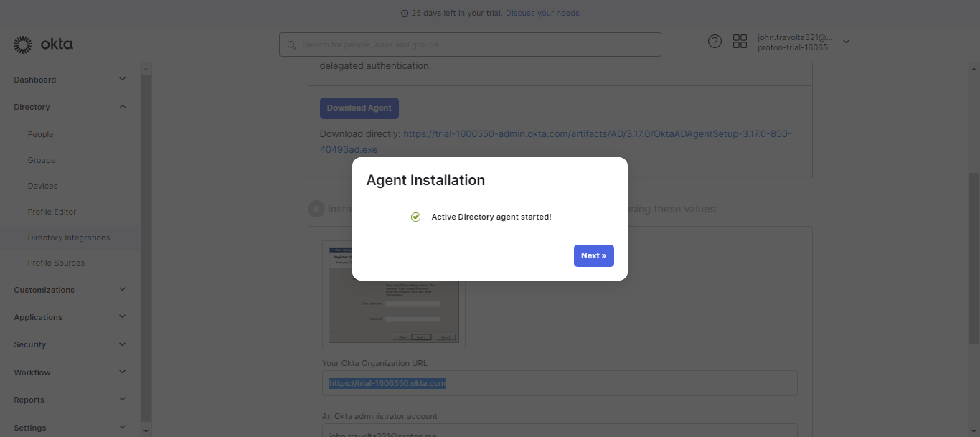Viewport: 980px width, 437px height.
Task: Click the search magnifier icon
Action: click(291, 44)
